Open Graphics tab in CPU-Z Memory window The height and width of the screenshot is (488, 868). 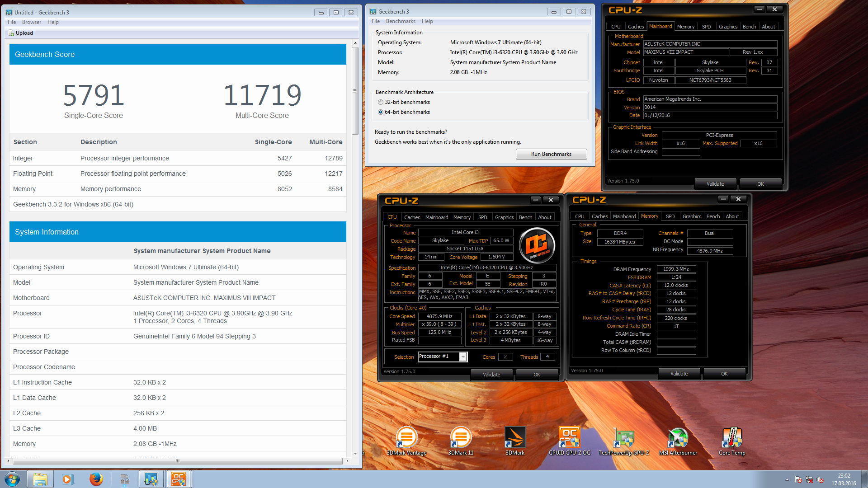point(692,216)
